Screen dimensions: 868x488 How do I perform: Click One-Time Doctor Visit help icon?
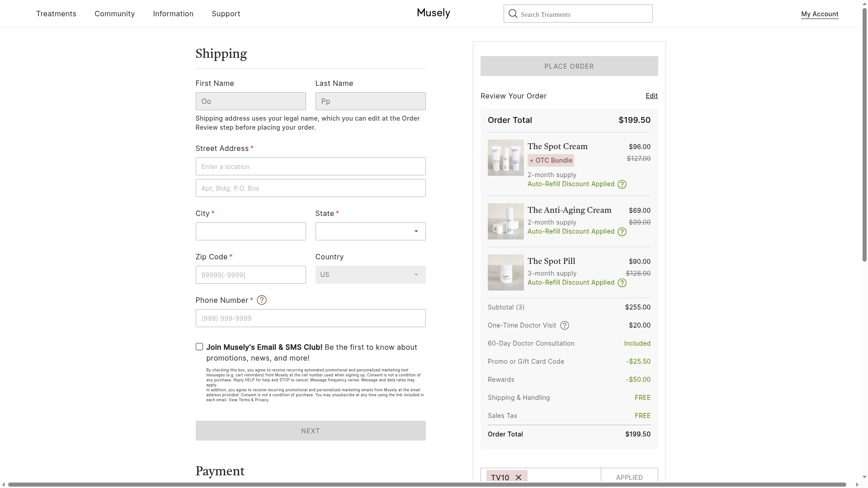(565, 325)
